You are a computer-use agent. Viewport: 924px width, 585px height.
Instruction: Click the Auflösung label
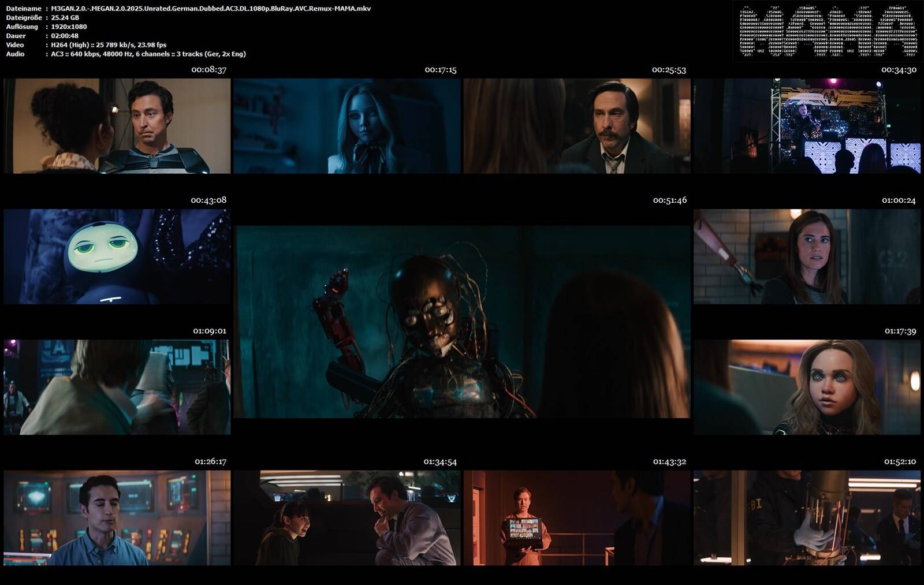pyautogui.click(x=22, y=27)
